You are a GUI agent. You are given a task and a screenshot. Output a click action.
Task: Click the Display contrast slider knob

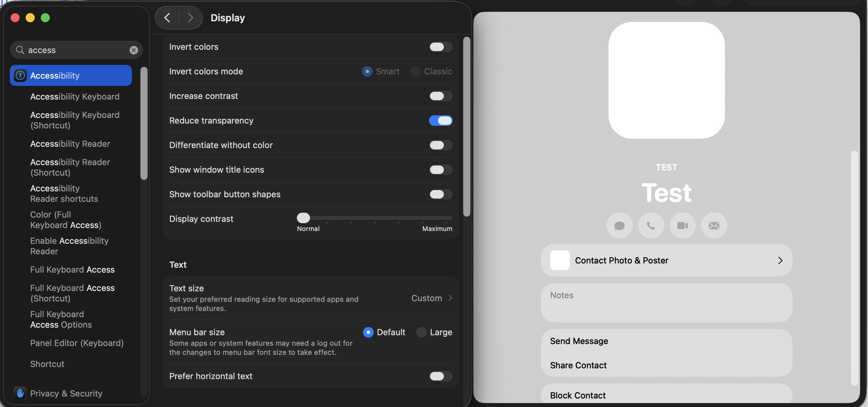point(303,218)
